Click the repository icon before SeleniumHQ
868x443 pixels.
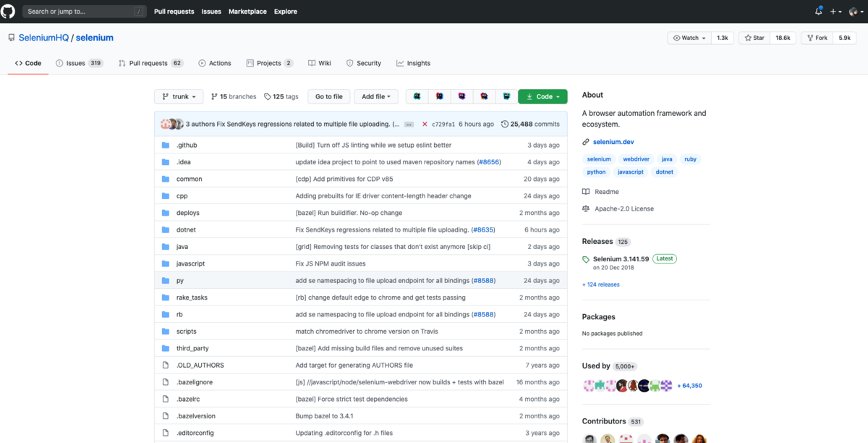pyautogui.click(x=11, y=38)
